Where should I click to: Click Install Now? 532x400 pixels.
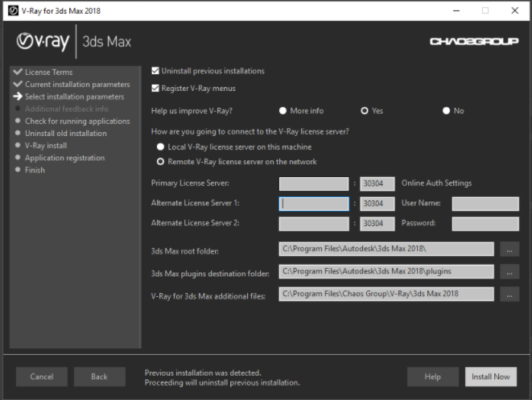(491, 377)
